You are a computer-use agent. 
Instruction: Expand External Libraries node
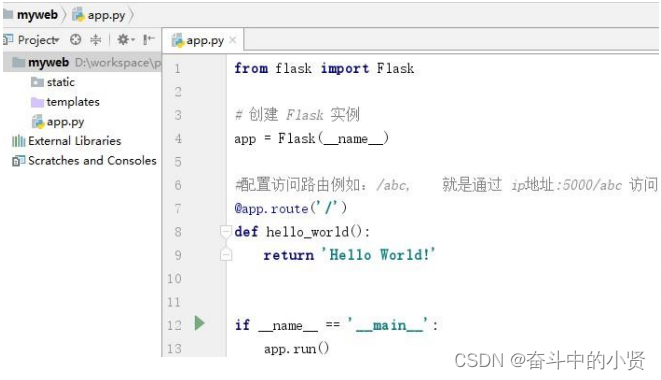pyautogui.click(x=74, y=141)
